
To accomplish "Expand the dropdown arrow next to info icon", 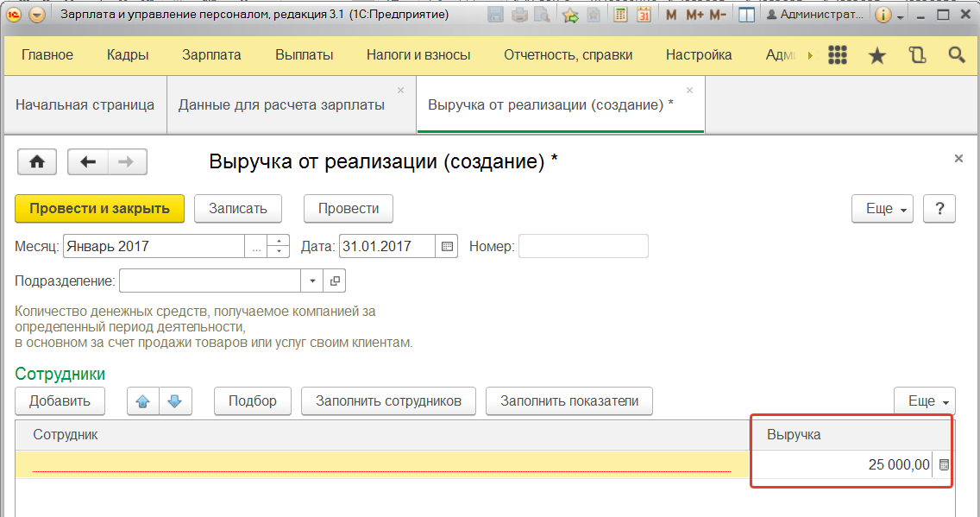I will tap(900, 16).
